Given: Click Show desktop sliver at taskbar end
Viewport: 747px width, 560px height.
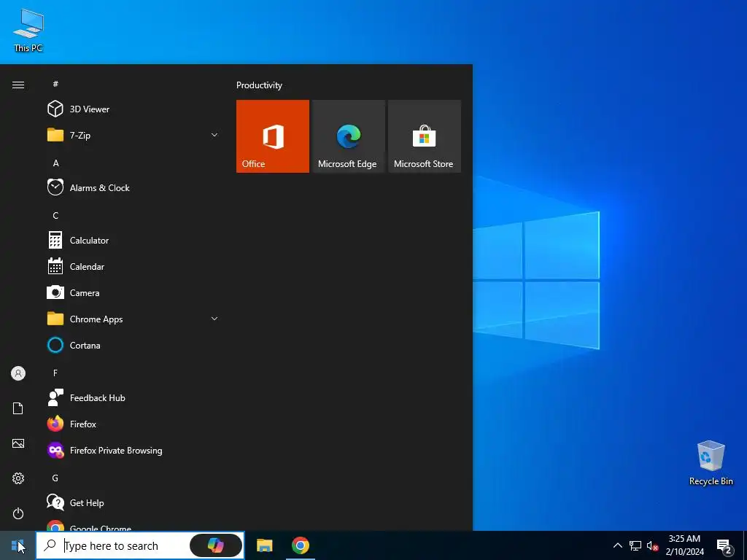Looking at the screenshot, I should (745, 545).
